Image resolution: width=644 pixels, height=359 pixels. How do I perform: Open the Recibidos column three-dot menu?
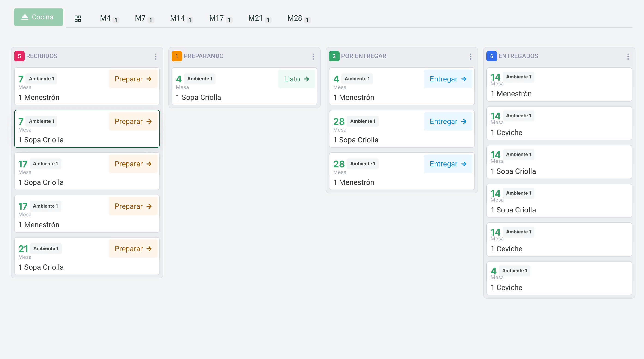[156, 56]
